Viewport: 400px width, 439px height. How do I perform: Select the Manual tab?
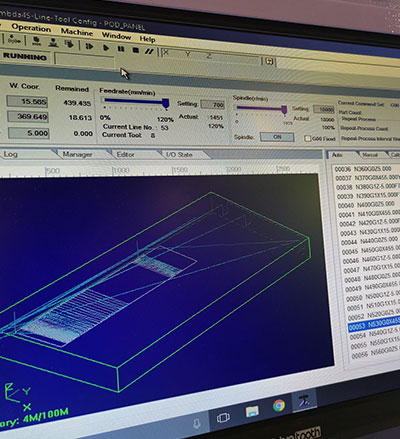370,155
